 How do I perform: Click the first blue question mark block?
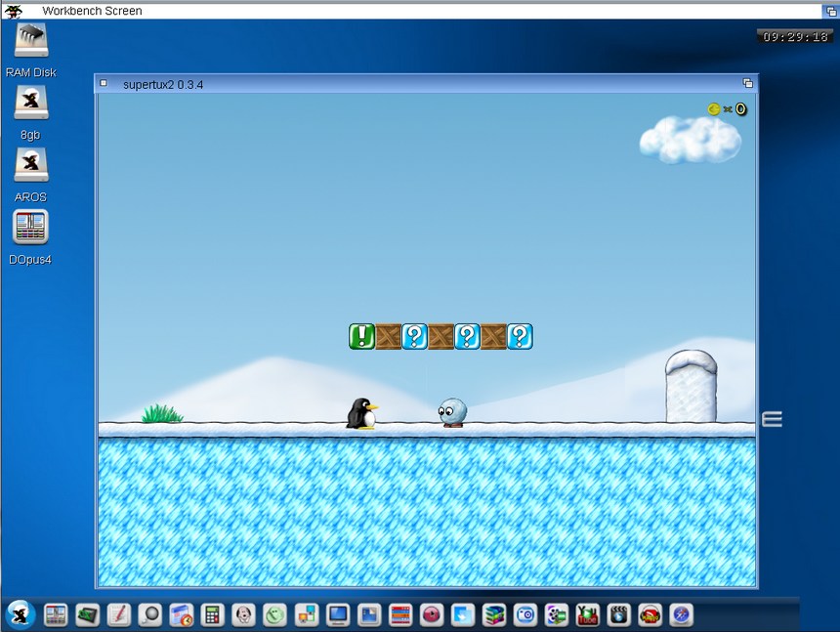[415, 337]
